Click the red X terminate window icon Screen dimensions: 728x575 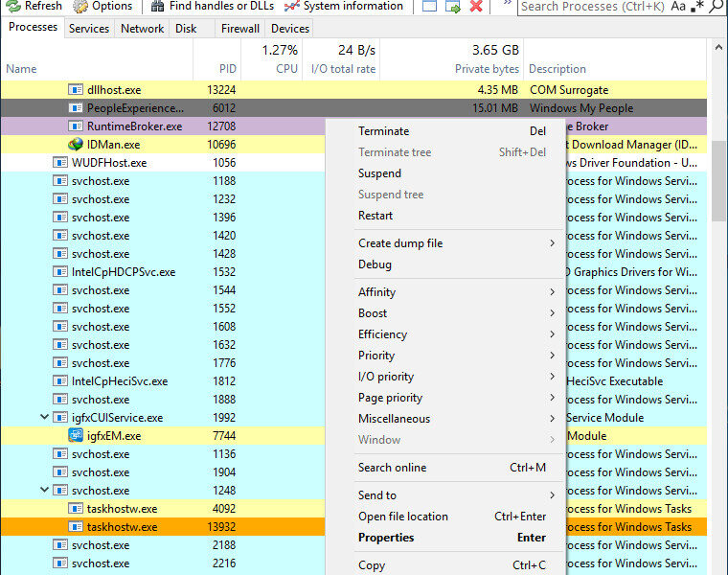(x=476, y=6)
